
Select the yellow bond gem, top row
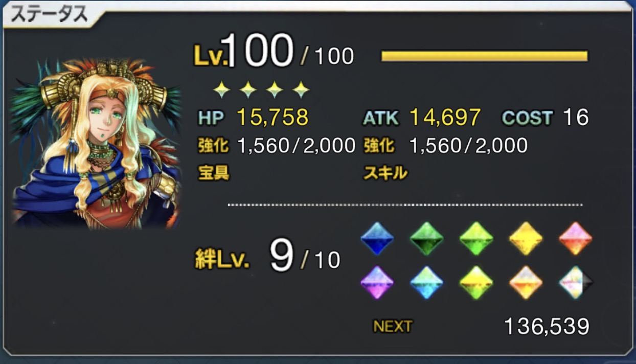coord(526,238)
